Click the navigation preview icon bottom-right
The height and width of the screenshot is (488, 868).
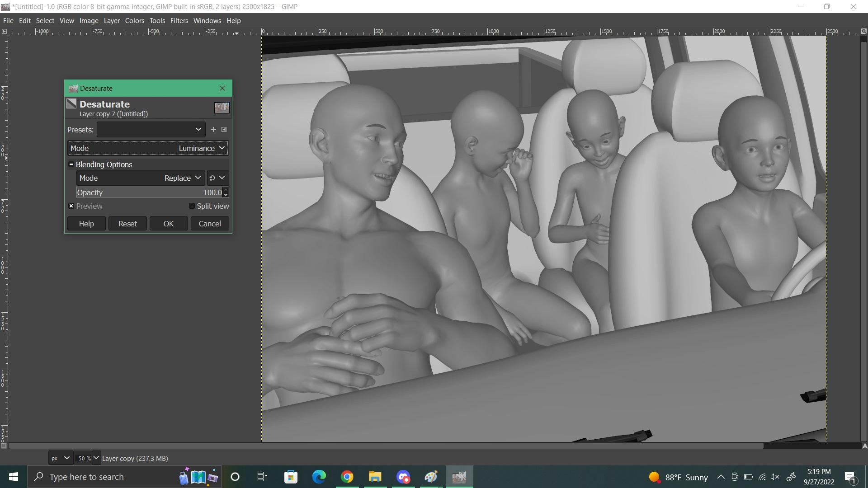[864, 446]
